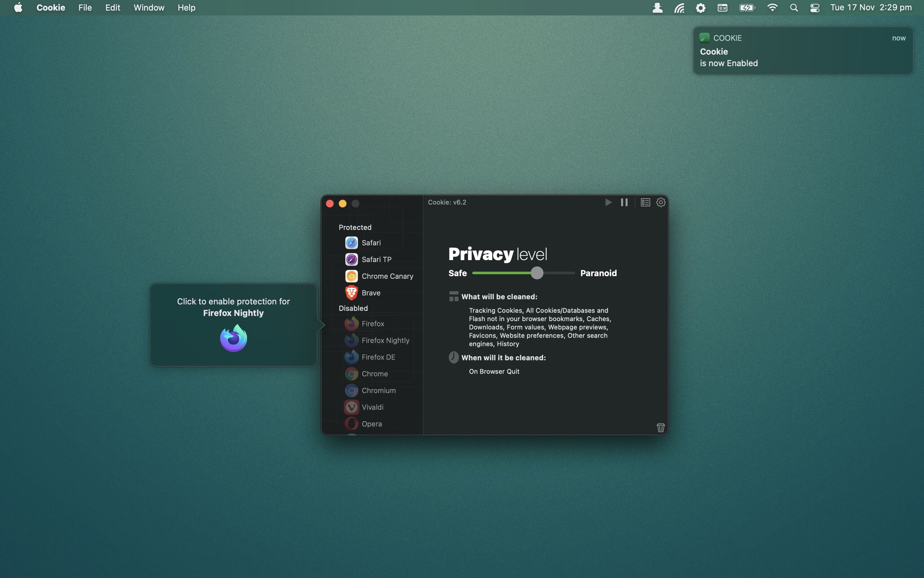
Task: Open the Cookie application menu
Action: (x=51, y=8)
